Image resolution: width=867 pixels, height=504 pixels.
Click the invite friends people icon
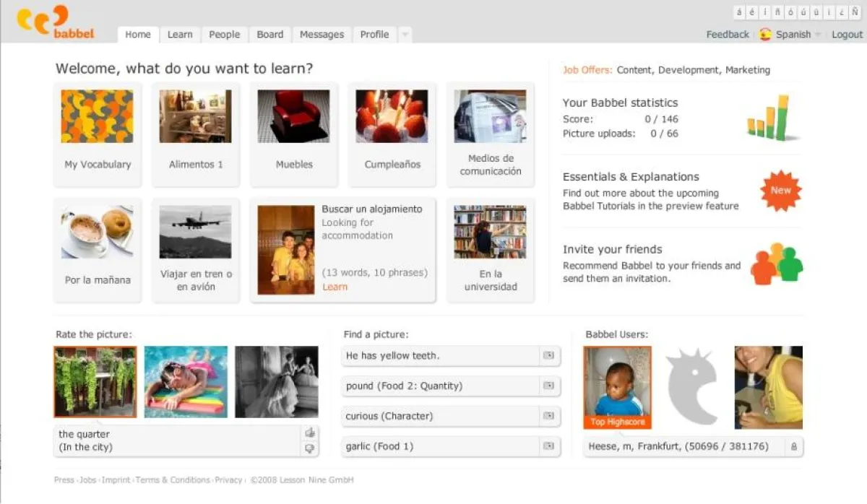pos(777,266)
